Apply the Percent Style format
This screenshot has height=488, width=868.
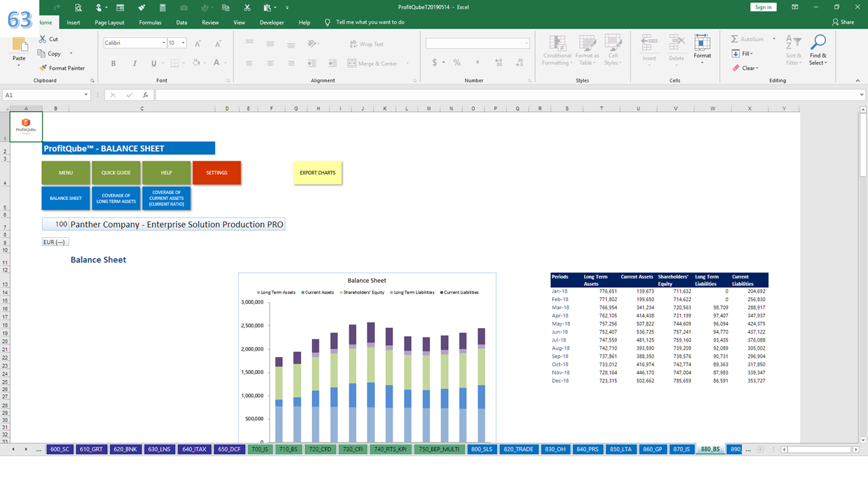tap(457, 62)
